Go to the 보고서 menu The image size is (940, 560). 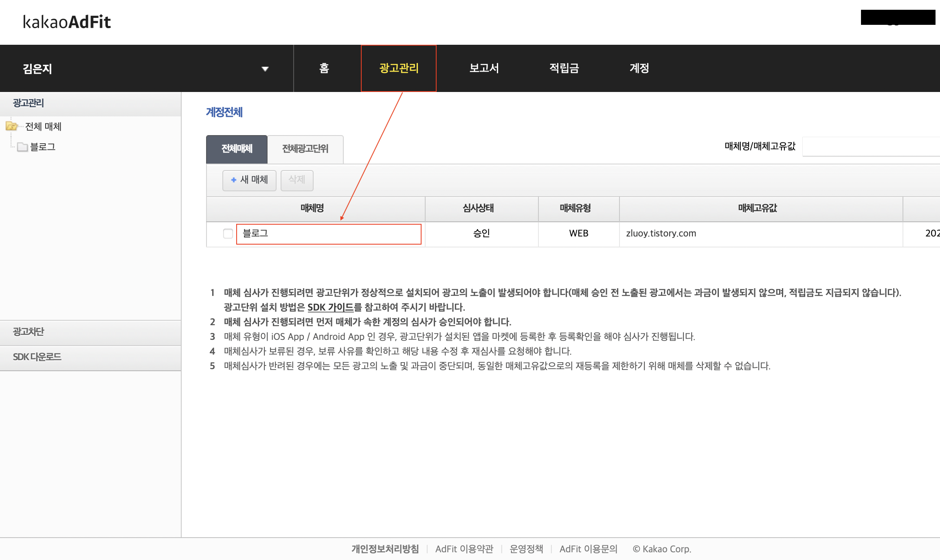pos(484,68)
